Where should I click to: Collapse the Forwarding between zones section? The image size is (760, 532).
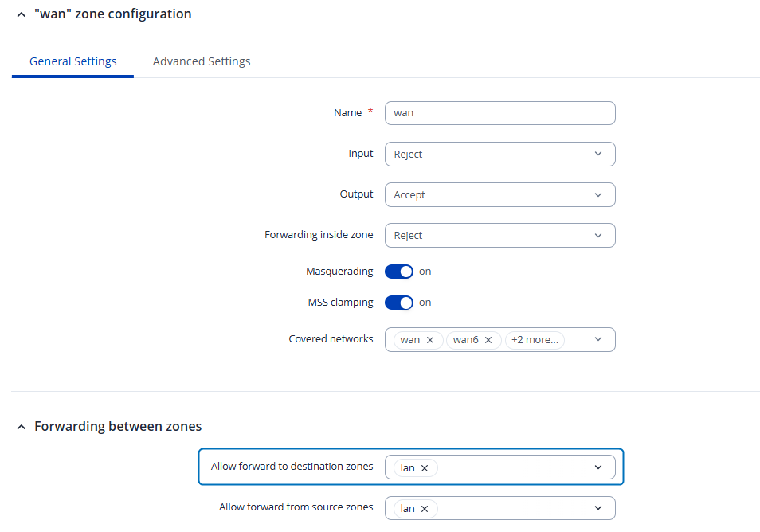tap(22, 428)
